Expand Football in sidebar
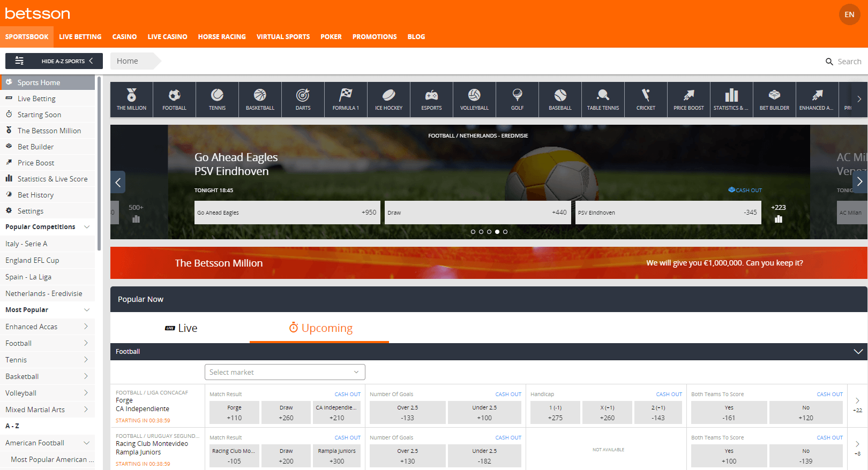 click(x=86, y=343)
